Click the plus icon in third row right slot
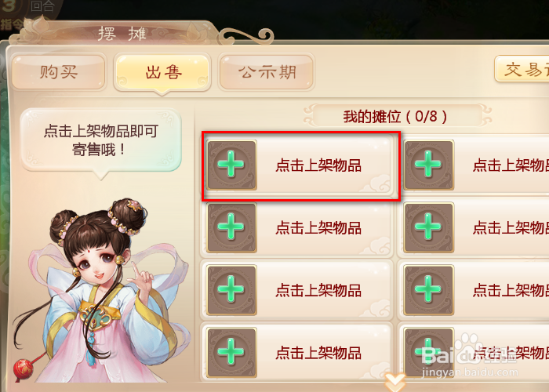 tap(428, 289)
